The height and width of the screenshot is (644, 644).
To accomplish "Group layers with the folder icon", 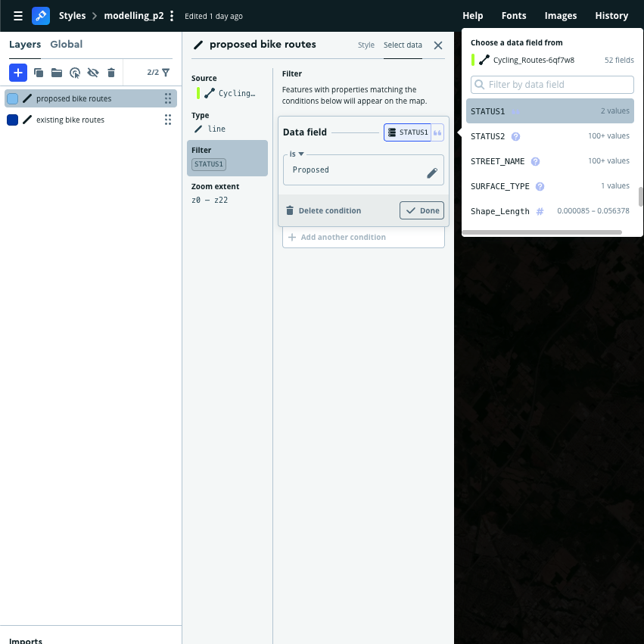I will [57, 73].
